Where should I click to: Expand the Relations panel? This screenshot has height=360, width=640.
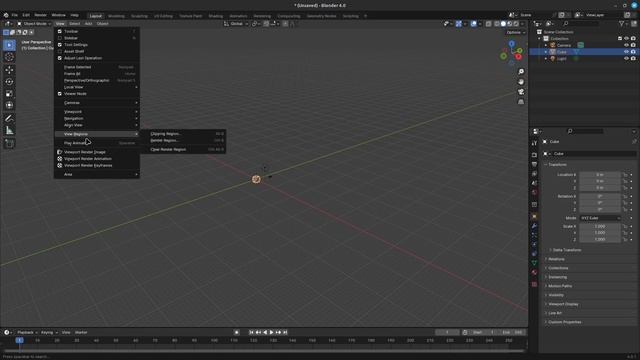point(556,259)
